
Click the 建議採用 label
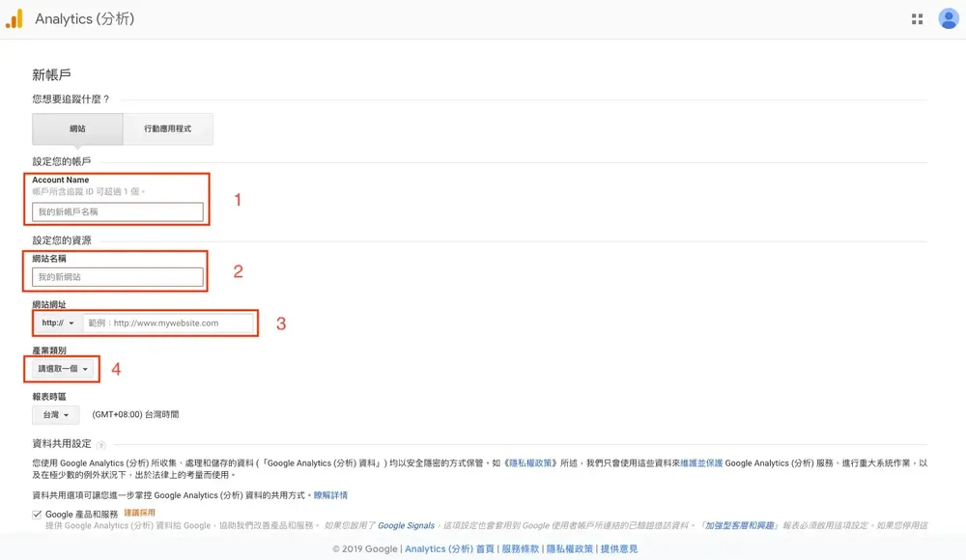pos(140,513)
